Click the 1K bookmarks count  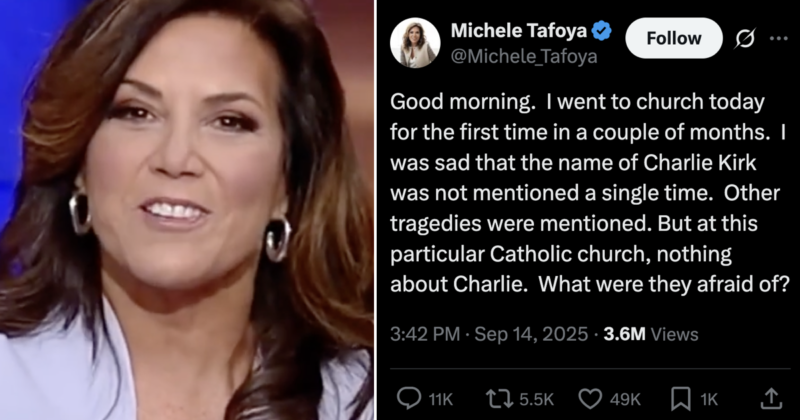[x=709, y=399]
